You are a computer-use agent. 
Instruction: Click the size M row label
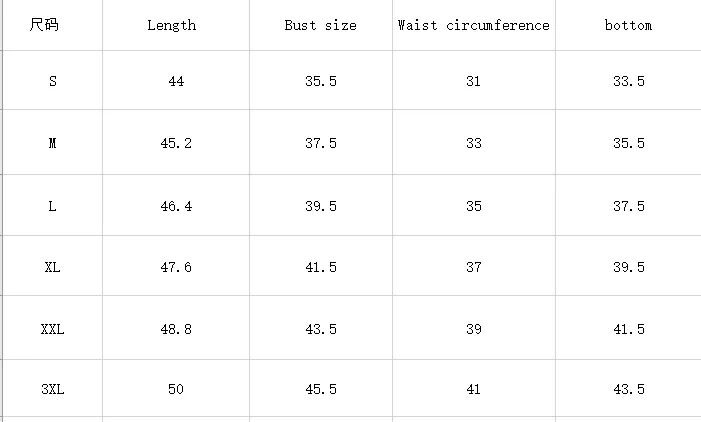point(52,143)
